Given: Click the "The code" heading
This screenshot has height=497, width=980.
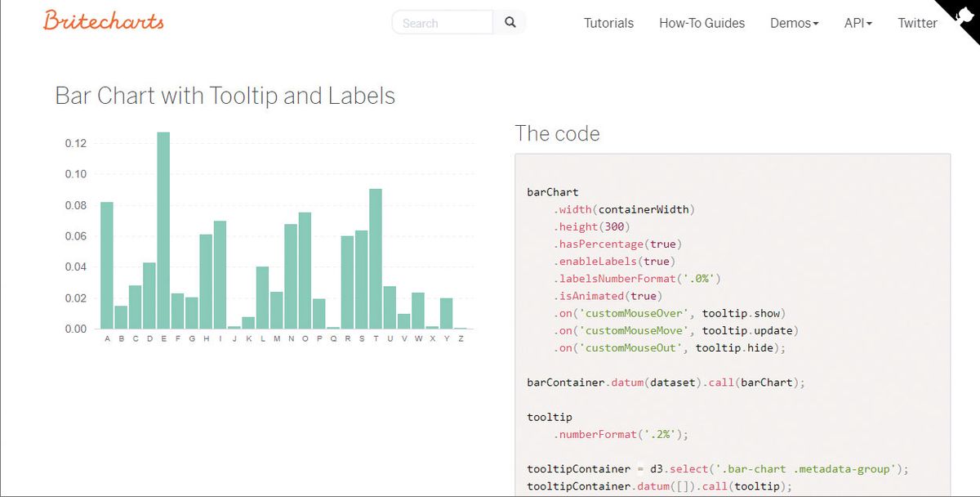Looking at the screenshot, I should click(557, 134).
